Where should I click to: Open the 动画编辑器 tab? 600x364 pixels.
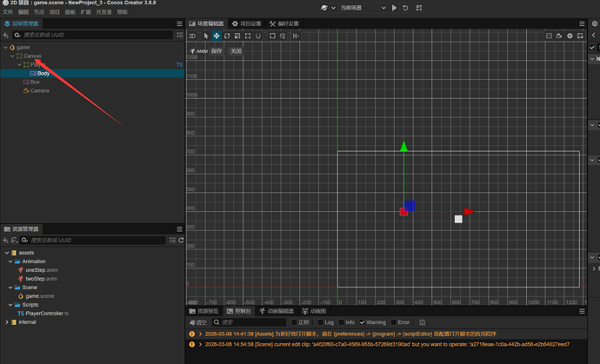tap(277, 311)
